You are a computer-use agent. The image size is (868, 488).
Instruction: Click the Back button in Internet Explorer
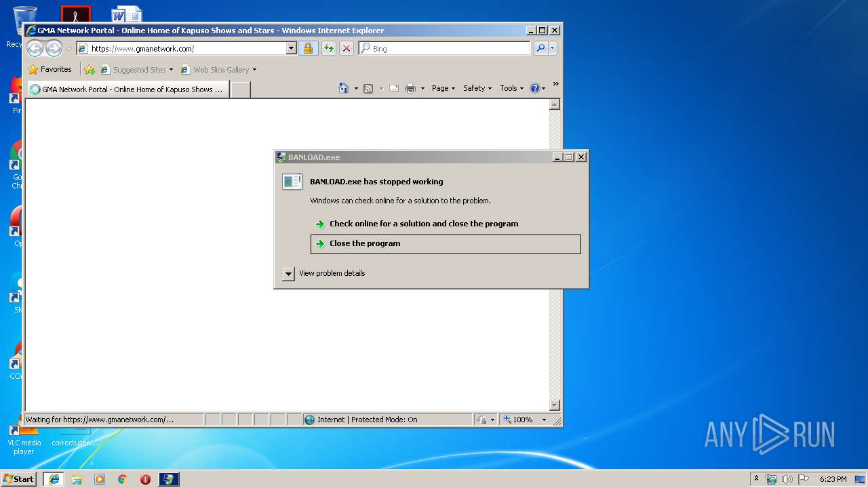click(35, 48)
